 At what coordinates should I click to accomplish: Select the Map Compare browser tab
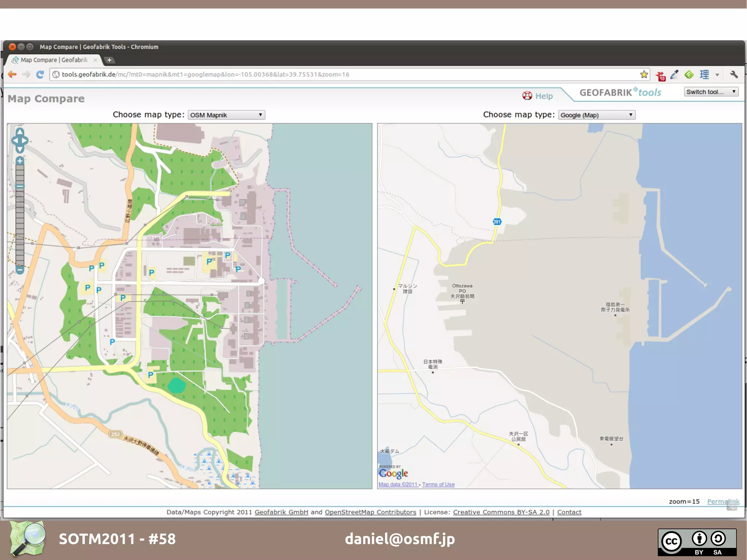(54, 60)
